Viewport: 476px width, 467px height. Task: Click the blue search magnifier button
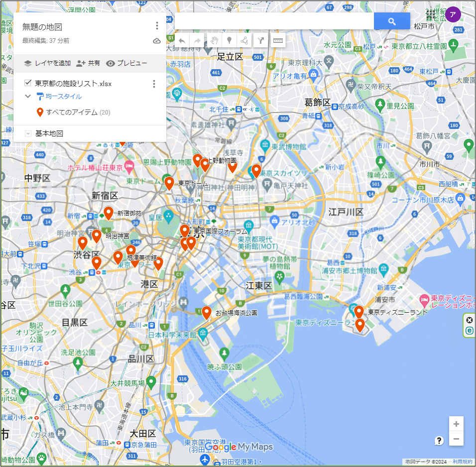[x=392, y=21]
